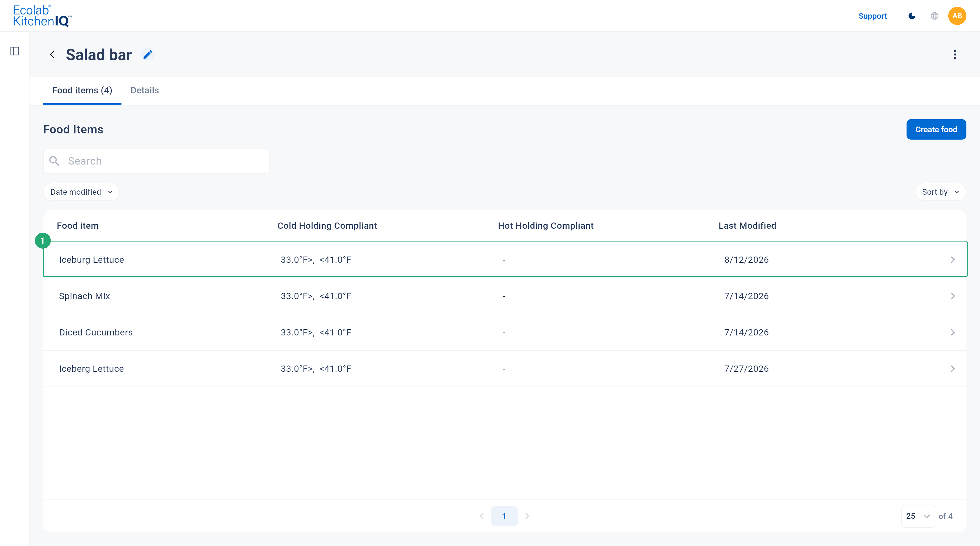
Task: Expand the Date modified filter
Action: tap(81, 192)
